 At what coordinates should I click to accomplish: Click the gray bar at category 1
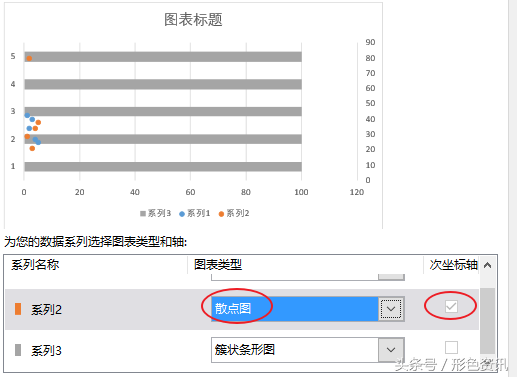[163, 167]
